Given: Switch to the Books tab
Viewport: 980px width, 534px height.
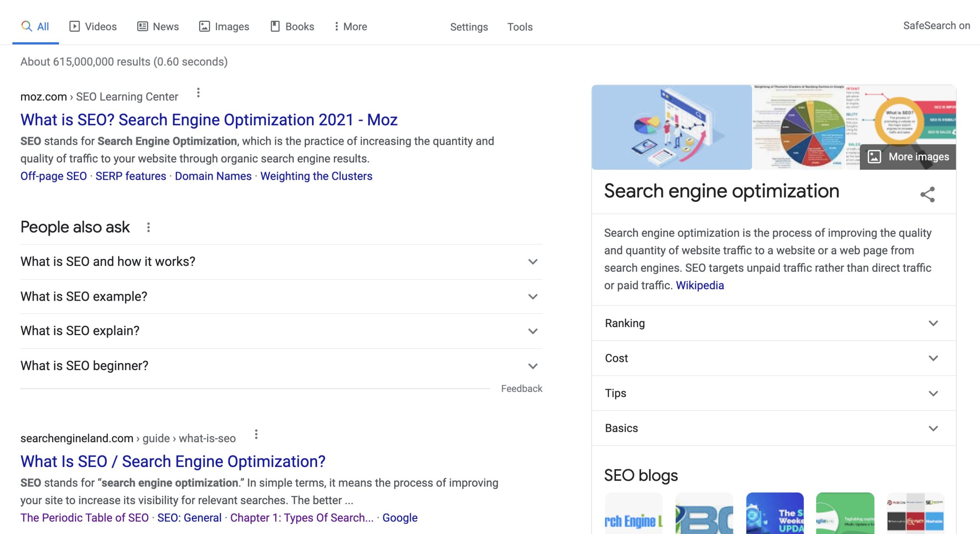Looking at the screenshot, I should 292,26.
